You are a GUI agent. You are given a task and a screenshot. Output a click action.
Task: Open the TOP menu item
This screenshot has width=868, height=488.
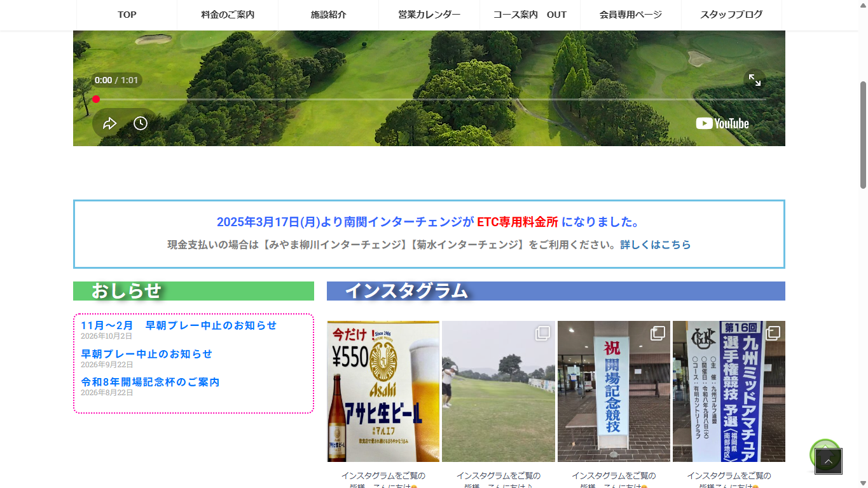point(127,15)
